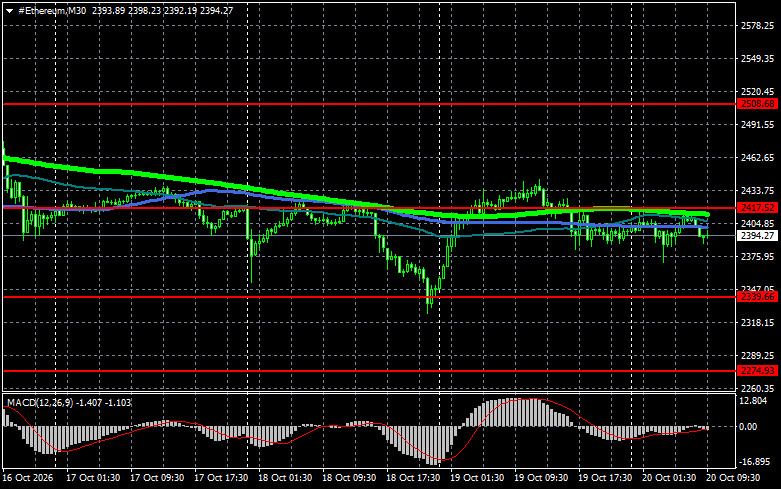This screenshot has height=489, width=781.
Task: Click the 2417.52 red price level label
Action: [x=758, y=208]
